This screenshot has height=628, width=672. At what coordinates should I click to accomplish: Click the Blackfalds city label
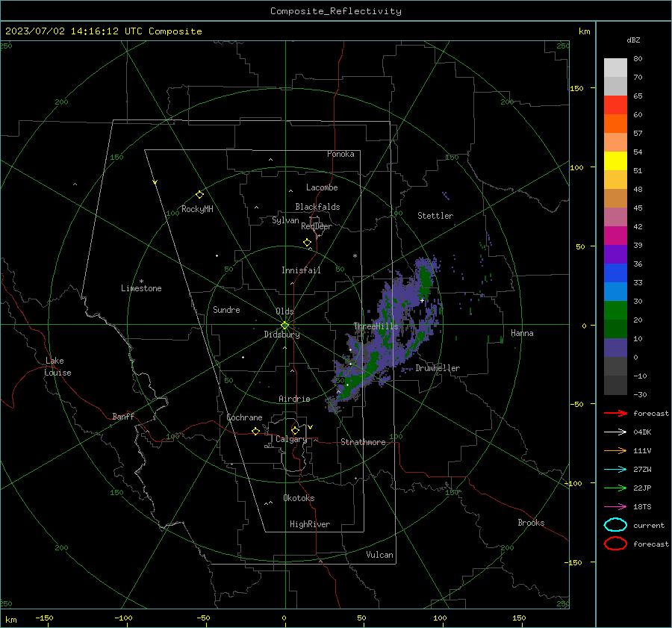(x=317, y=207)
